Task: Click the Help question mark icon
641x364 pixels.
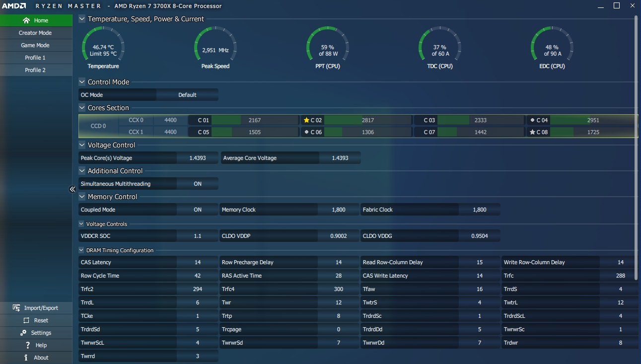Action: tap(28, 345)
